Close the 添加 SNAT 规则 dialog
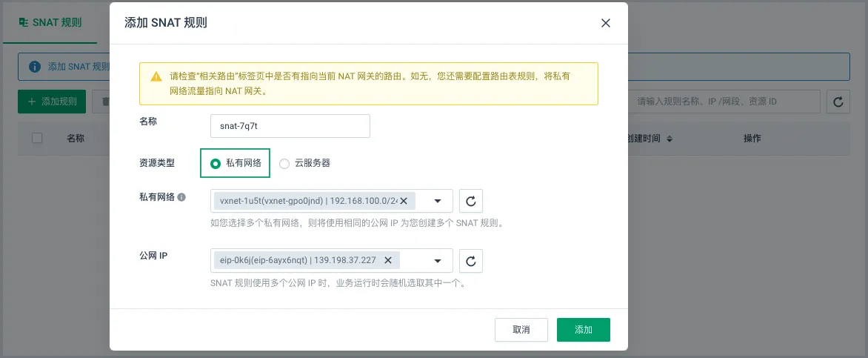 coord(605,23)
